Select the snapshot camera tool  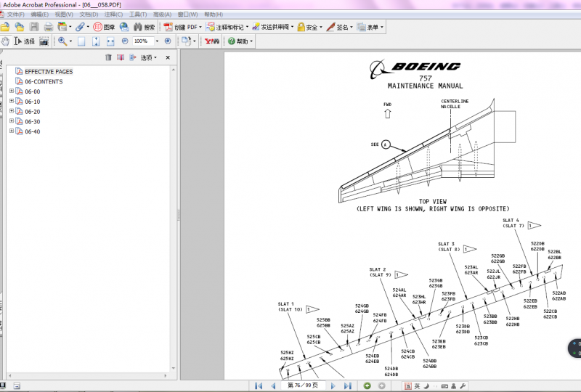(44, 41)
